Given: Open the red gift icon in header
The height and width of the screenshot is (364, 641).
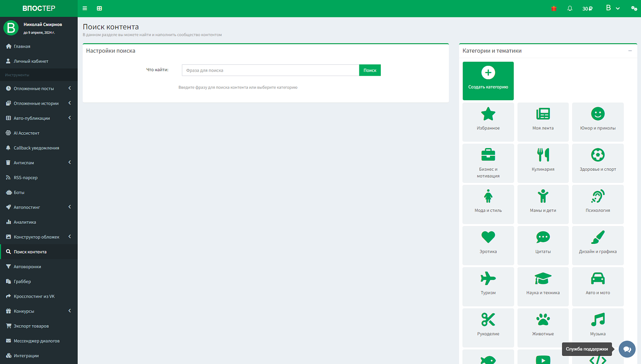Looking at the screenshot, I should point(554,8).
